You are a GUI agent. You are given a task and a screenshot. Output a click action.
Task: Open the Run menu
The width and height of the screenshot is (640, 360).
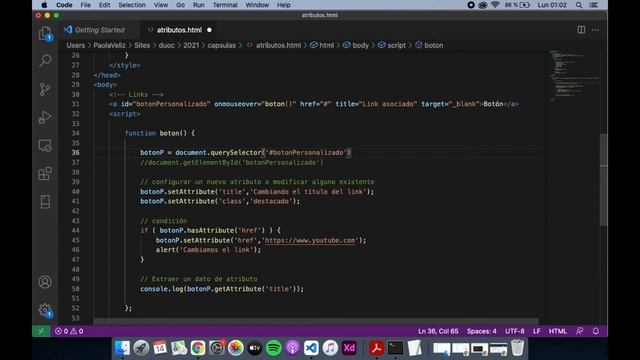(198, 5)
